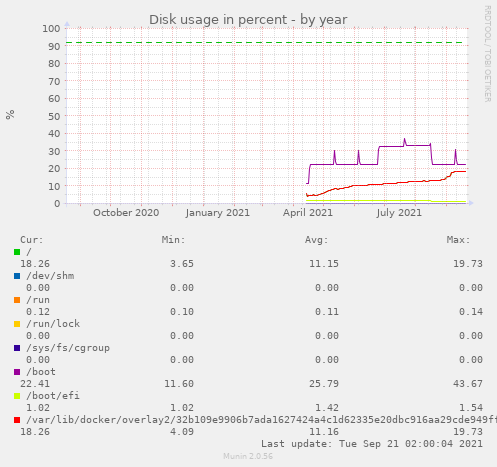Click the /run max value 0.14
The height and width of the screenshot is (467, 497).
[471, 312]
